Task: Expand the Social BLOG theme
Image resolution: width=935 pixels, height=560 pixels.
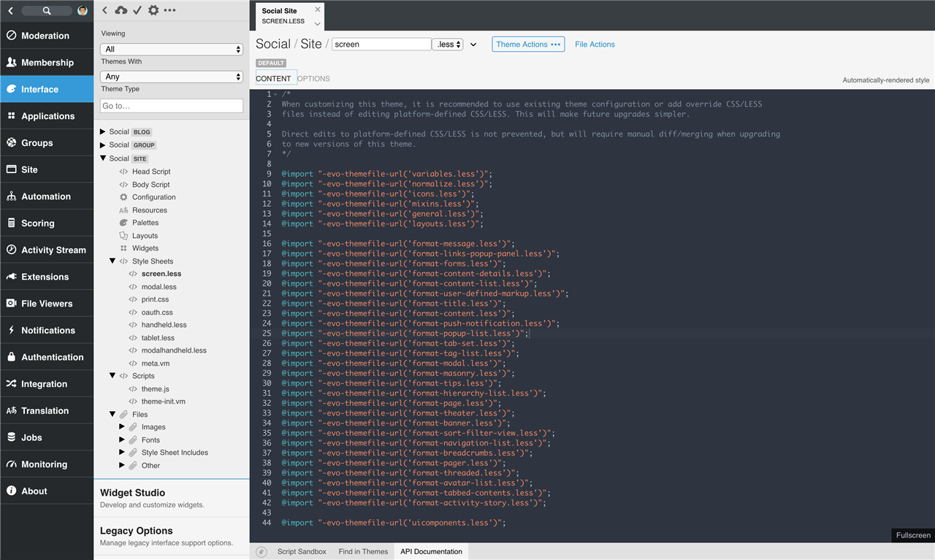Action: 103,132
